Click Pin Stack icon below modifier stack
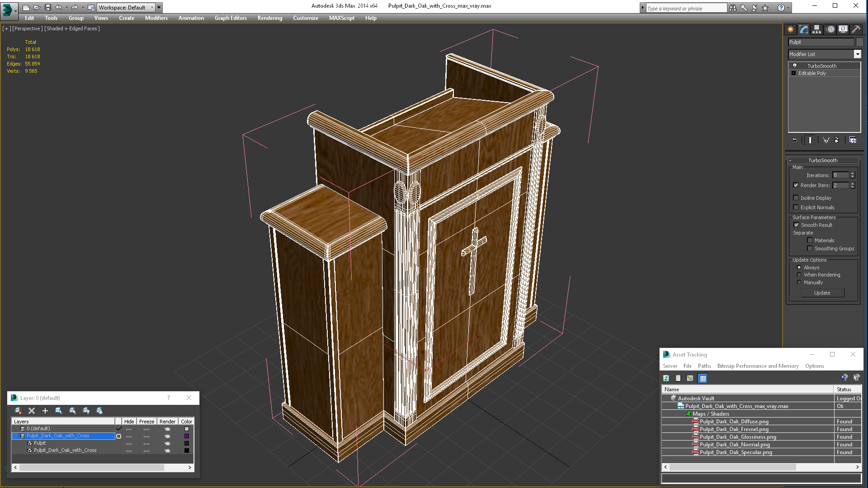Screen dimensions: 868x488 click(794, 140)
